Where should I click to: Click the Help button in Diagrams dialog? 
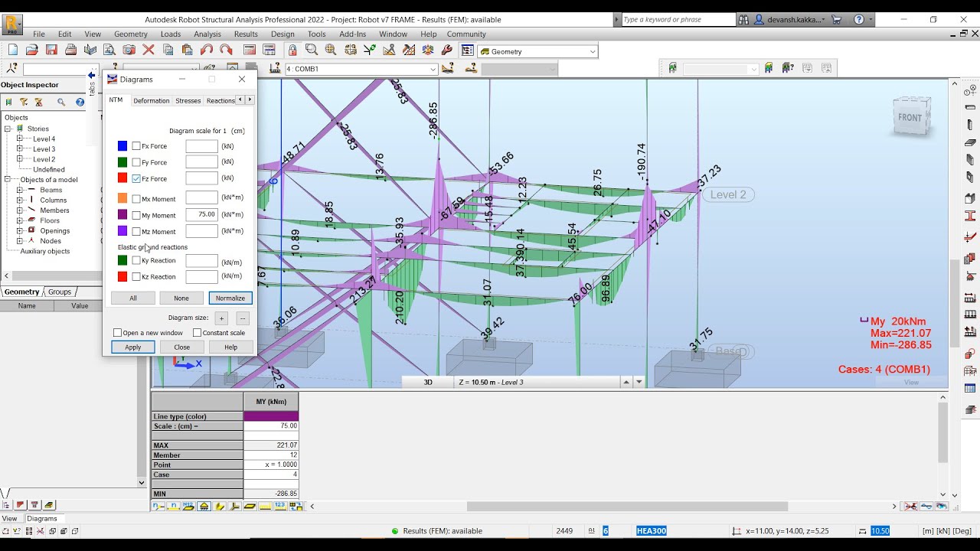(230, 347)
